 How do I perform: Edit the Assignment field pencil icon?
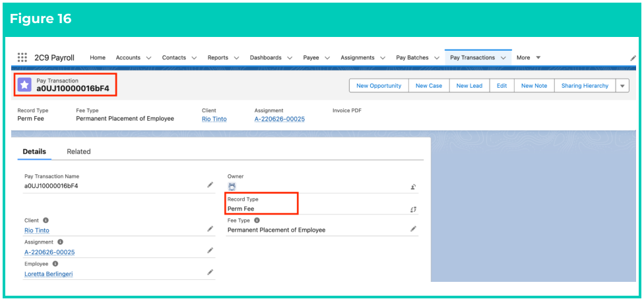[x=210, y=250]
